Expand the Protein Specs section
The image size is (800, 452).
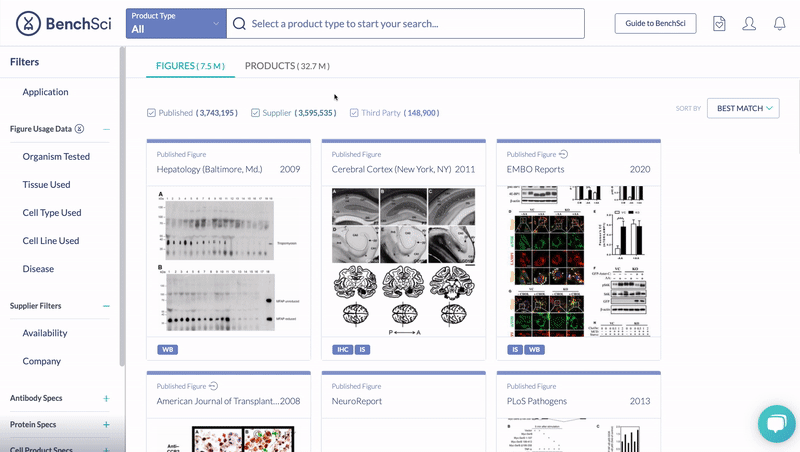(106, 424)
